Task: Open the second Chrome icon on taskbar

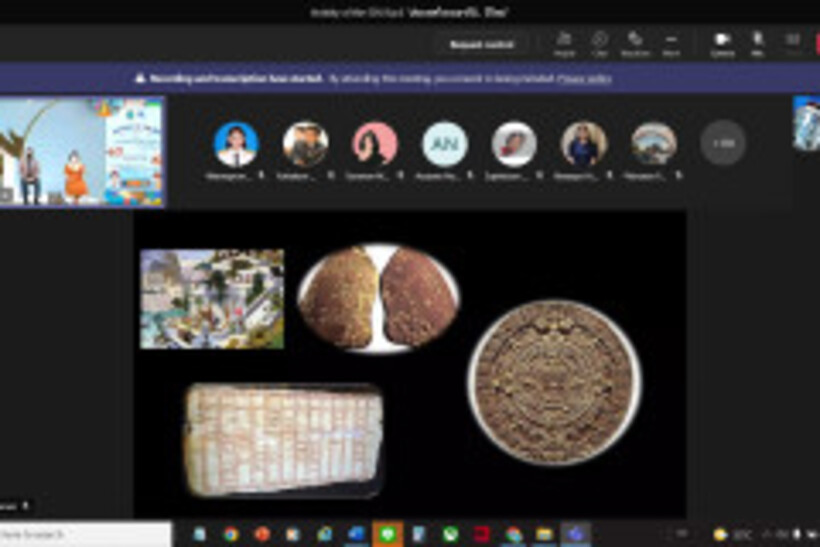Action: (x=514, y=534)
